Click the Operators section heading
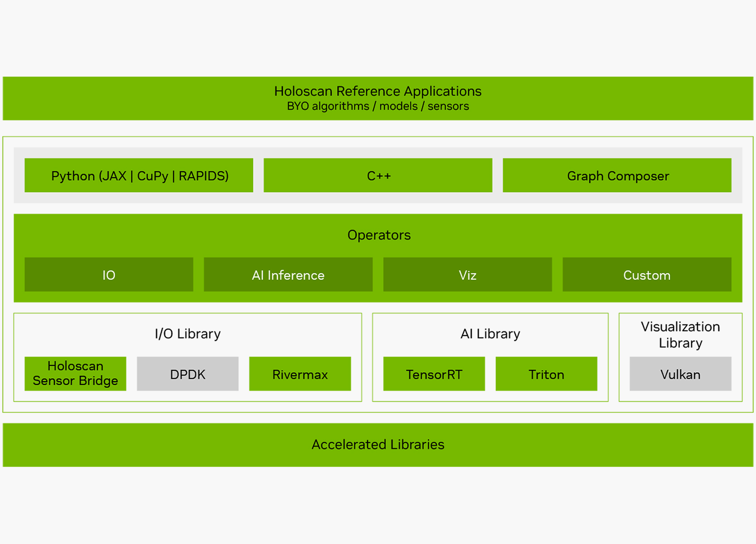 [378, 235]
